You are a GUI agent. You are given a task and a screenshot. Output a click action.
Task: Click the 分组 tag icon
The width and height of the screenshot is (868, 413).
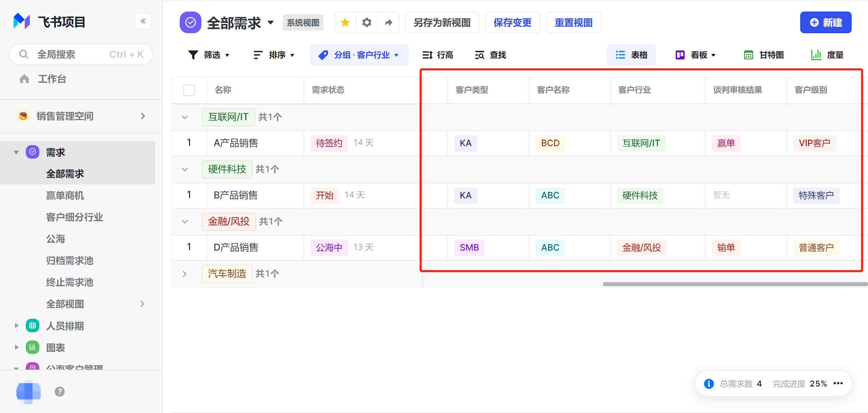[x=323, y=55]
